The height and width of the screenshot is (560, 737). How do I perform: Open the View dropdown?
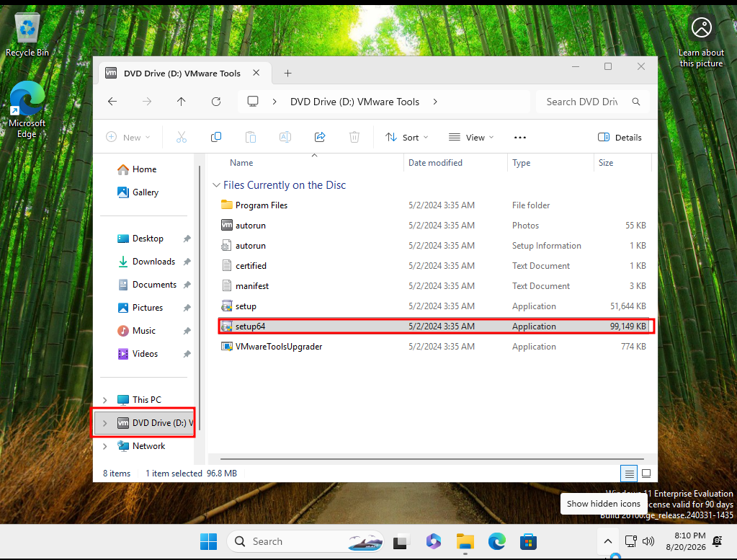471,137
